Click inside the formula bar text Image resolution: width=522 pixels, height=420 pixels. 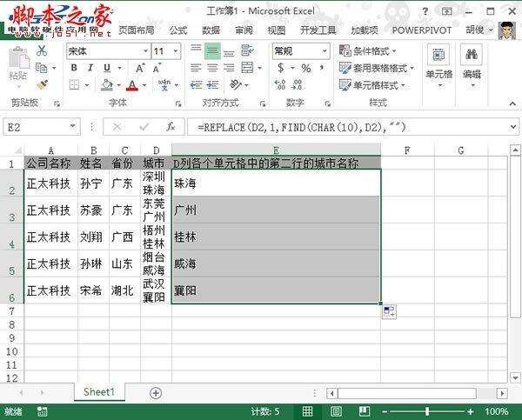coord(302,127)
